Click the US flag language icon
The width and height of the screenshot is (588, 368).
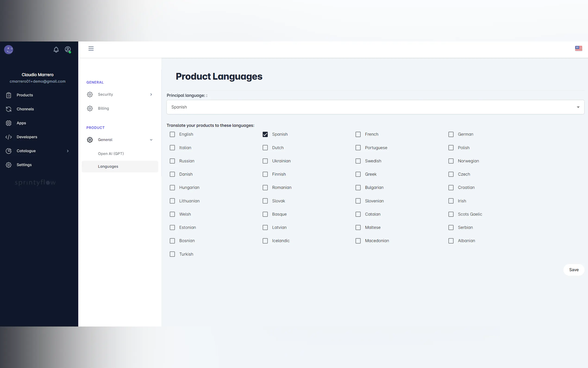578,48
